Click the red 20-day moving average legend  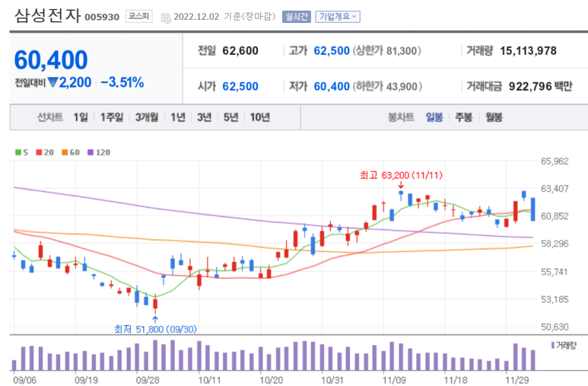[x=45, y=152]
